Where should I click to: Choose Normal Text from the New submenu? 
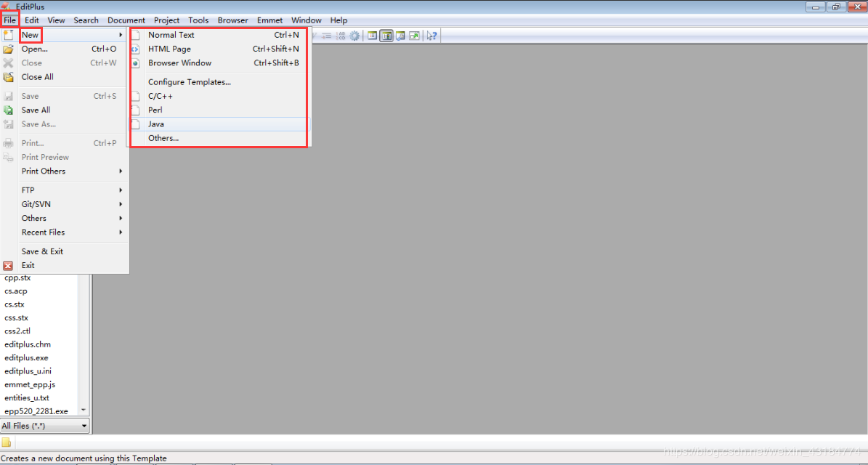(171, 35)
